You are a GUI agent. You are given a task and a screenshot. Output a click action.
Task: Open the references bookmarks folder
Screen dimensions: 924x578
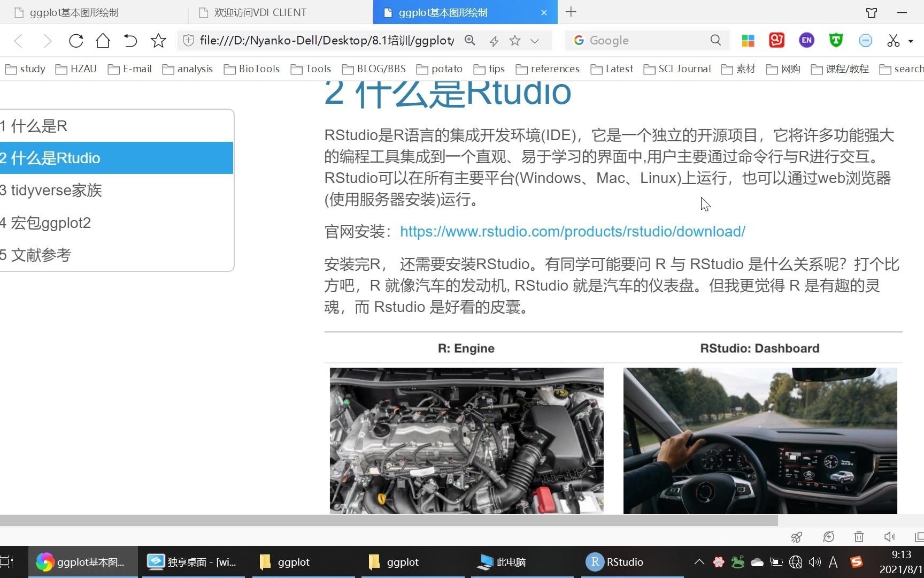[x=548, y=69]
